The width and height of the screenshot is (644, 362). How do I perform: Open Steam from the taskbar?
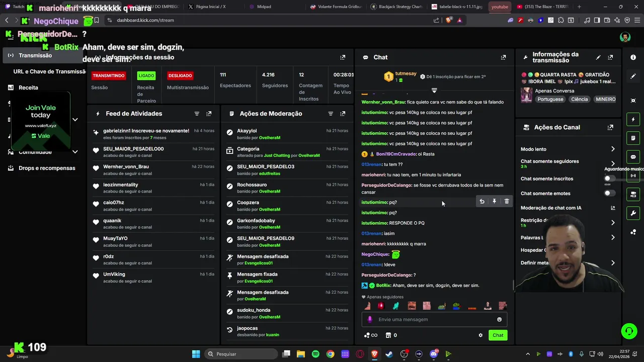pos(389,354)
